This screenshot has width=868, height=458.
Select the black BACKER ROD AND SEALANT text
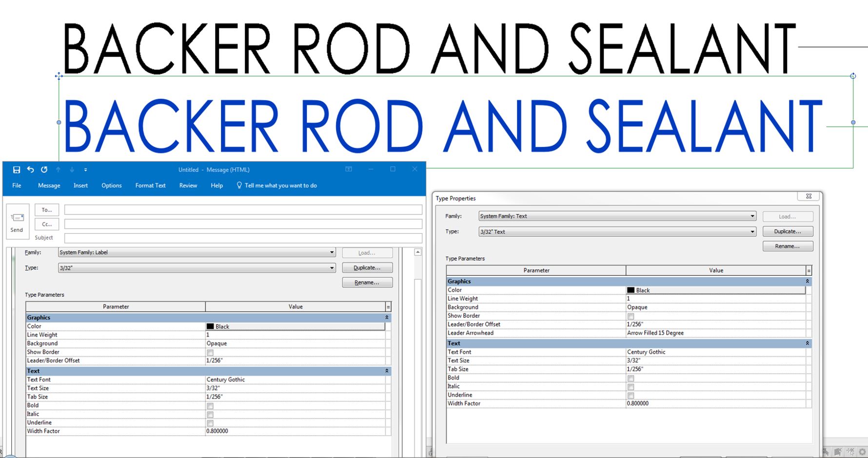[x=429, y=48]
